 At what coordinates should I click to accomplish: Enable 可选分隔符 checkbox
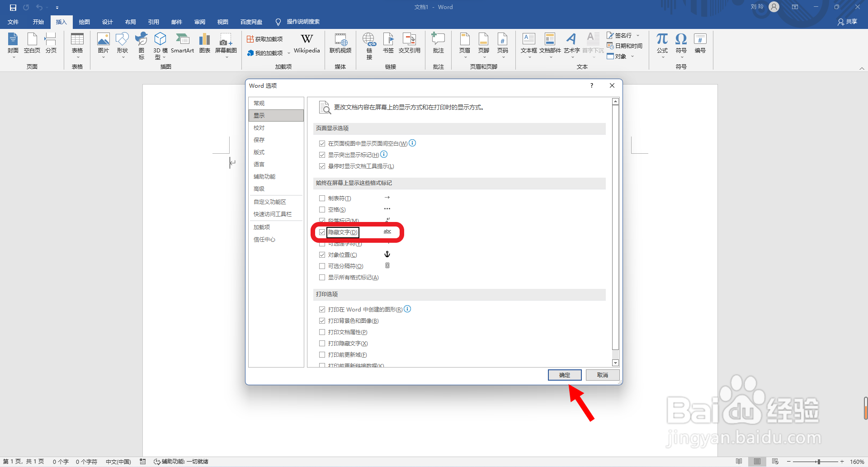pos(322,266)
